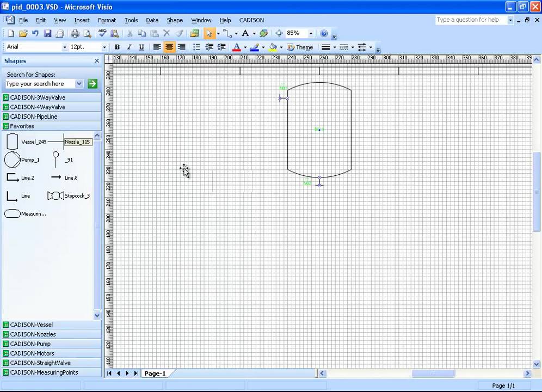Open Text tool dropdown arrow
The image size is (542, 392).
[x=254, y=34]
